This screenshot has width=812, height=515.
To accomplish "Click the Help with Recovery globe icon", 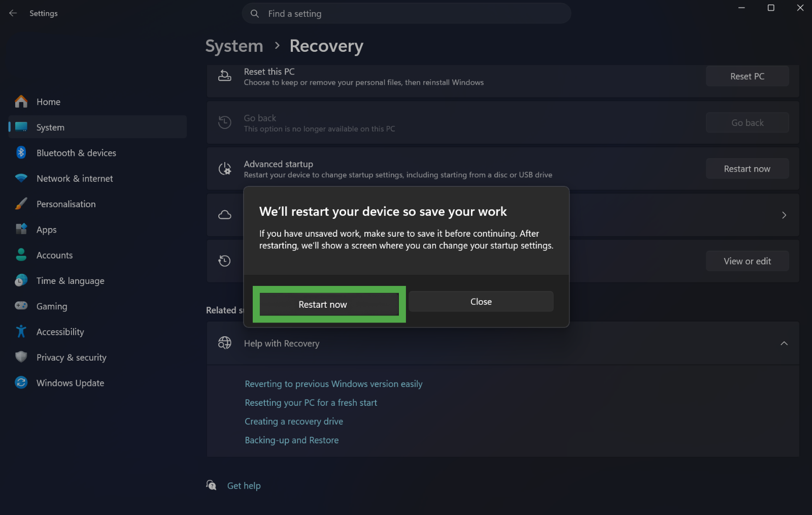I will 225,343.
